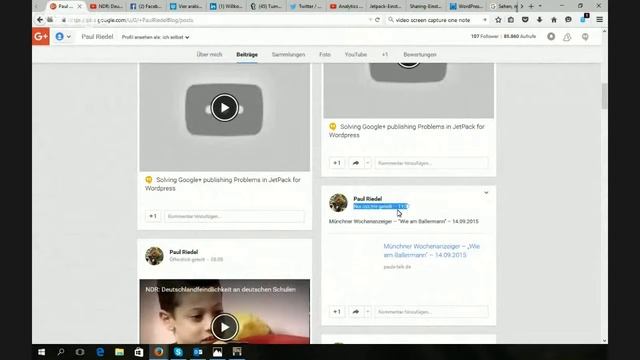Open the Bewertungen tab
This screenshot has height=360, width=640.
coord(420,54)
